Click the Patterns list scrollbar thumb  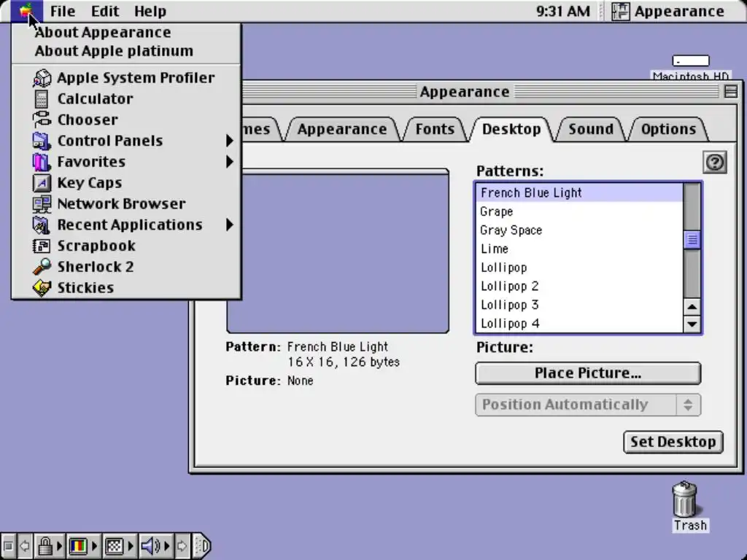tap(692, 239)
